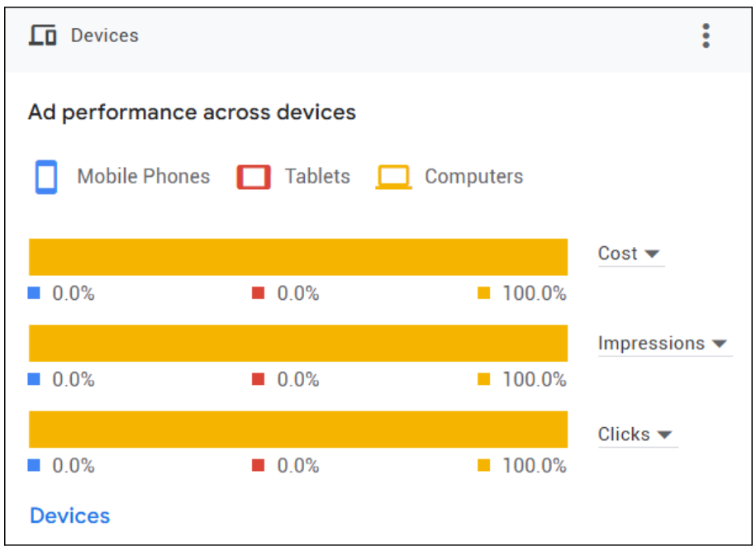Open the three-dot more options menu
Viewport: 756px width, 556px height.
(x=706, y=36)
